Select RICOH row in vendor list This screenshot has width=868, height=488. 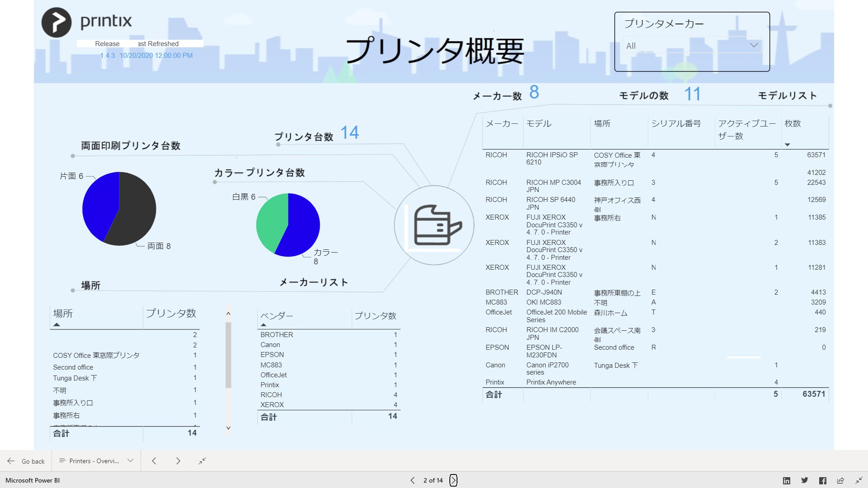click(329, 395)
